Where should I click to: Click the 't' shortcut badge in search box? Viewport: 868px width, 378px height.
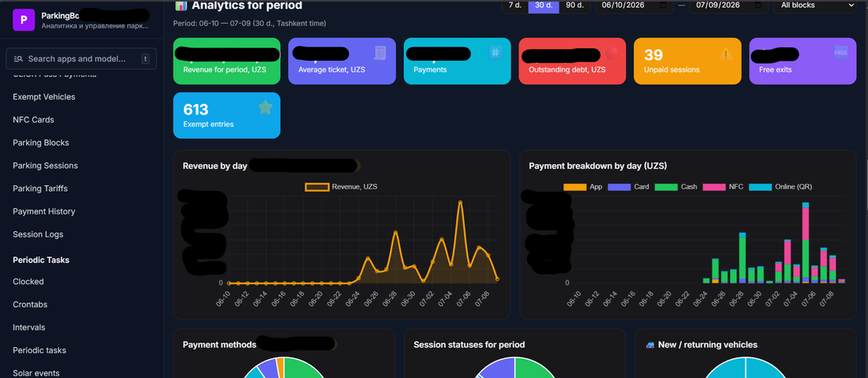point(145,58)
